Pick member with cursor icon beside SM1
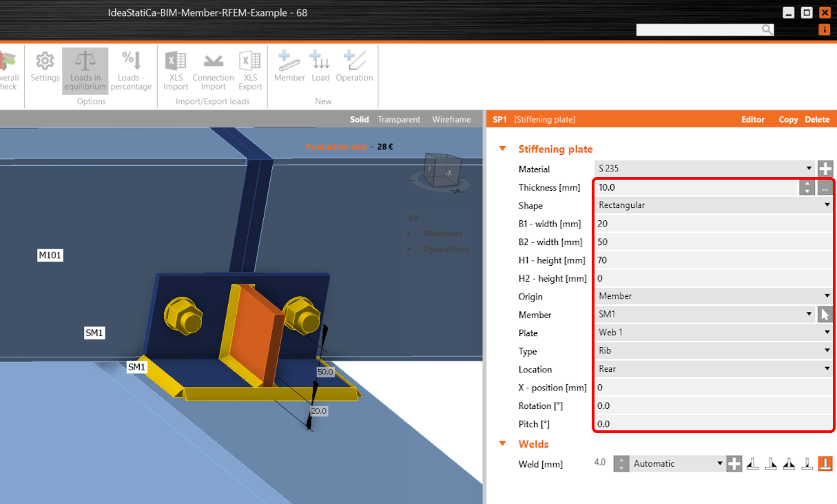837x504 pixels. pyautogui.click(x=825, y=315)
